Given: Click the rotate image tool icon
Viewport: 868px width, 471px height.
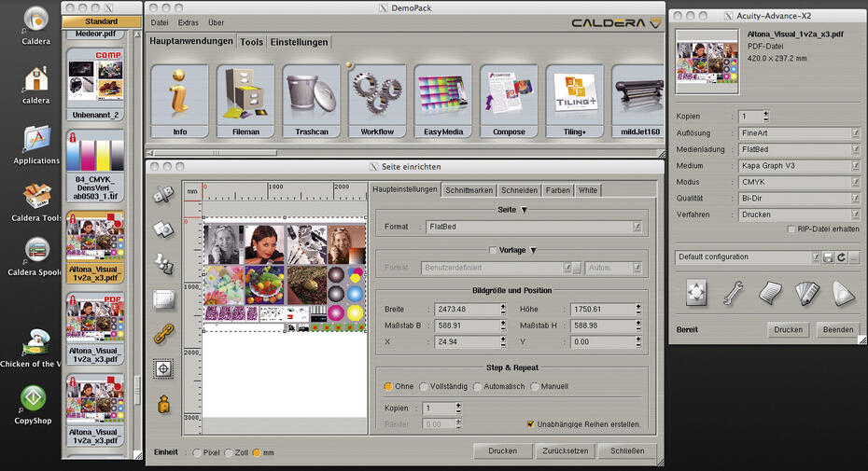Looking at the screenshot, I should tap(164, 229).
